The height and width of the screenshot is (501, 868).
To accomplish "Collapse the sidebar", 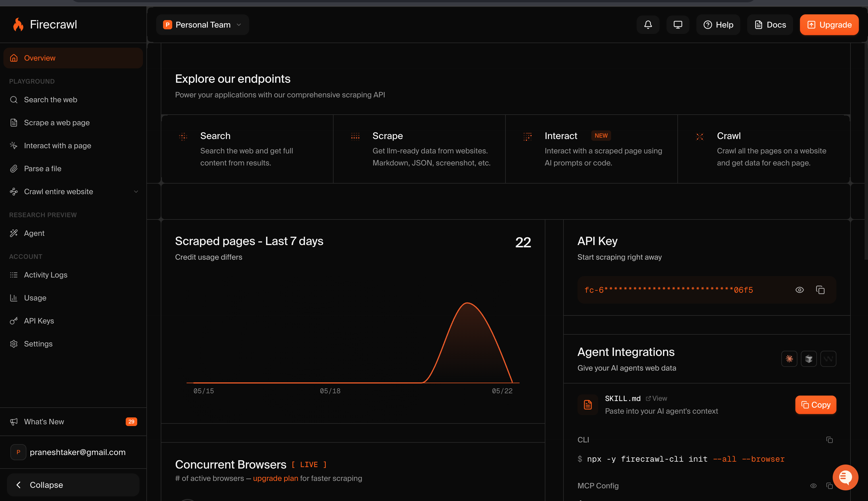I will click(x=73, y=485).
